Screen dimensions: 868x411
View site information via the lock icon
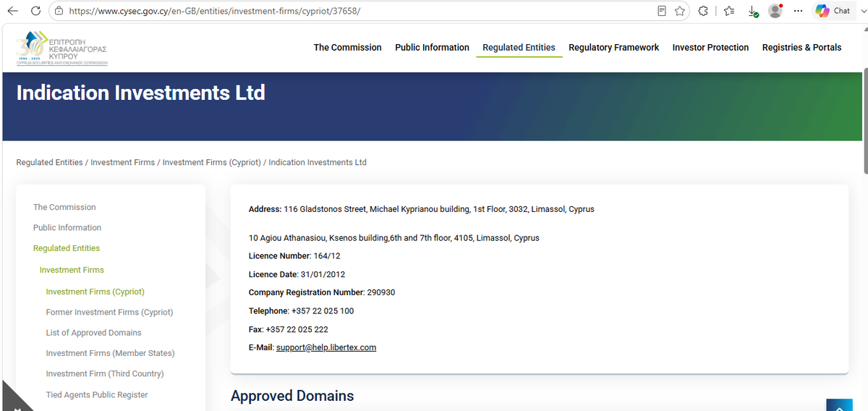coord(59,11)
